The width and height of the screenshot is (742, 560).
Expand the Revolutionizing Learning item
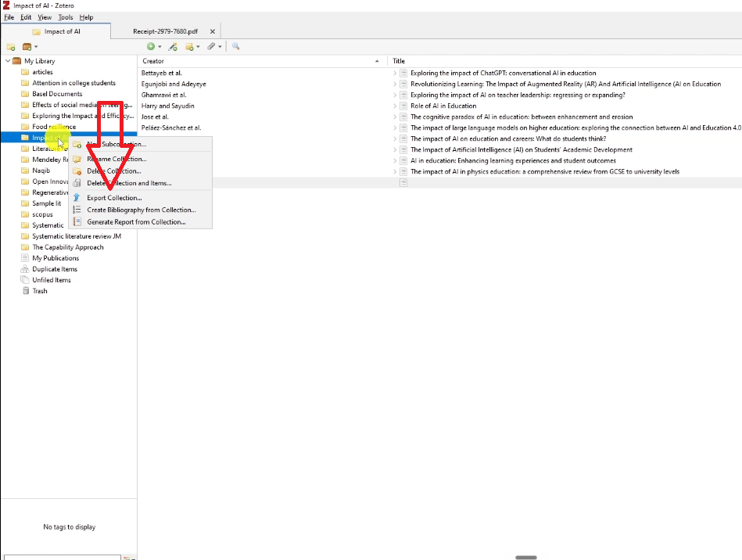tap(395, 84)
